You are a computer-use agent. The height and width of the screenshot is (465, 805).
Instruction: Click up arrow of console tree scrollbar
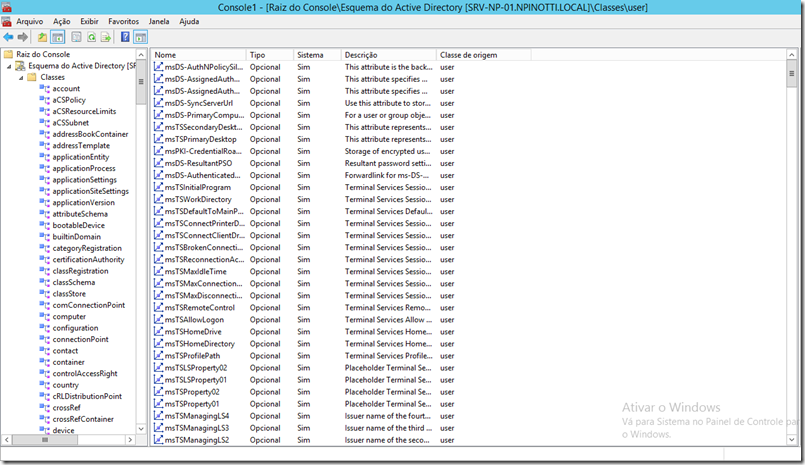coord(141,54)
